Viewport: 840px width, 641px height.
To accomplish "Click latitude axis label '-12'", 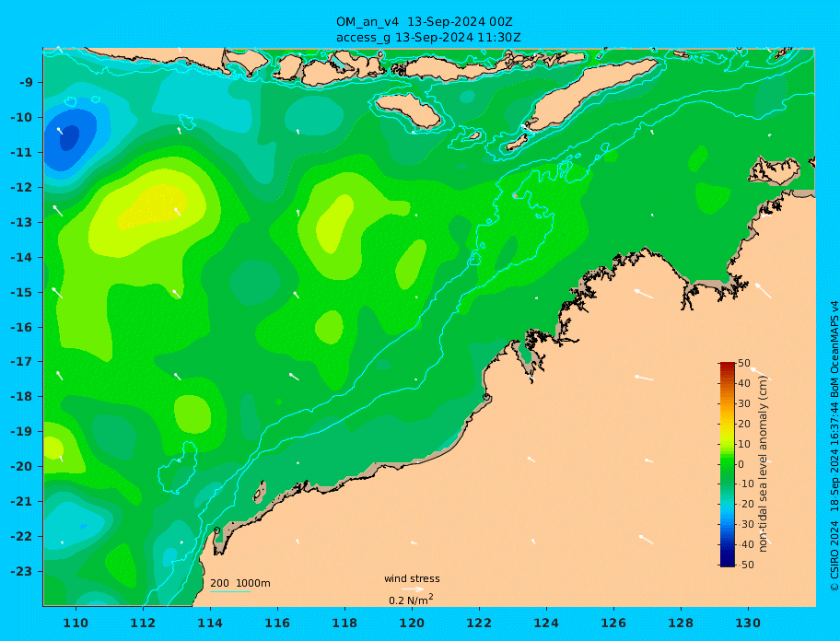I will tap(21, 188).
